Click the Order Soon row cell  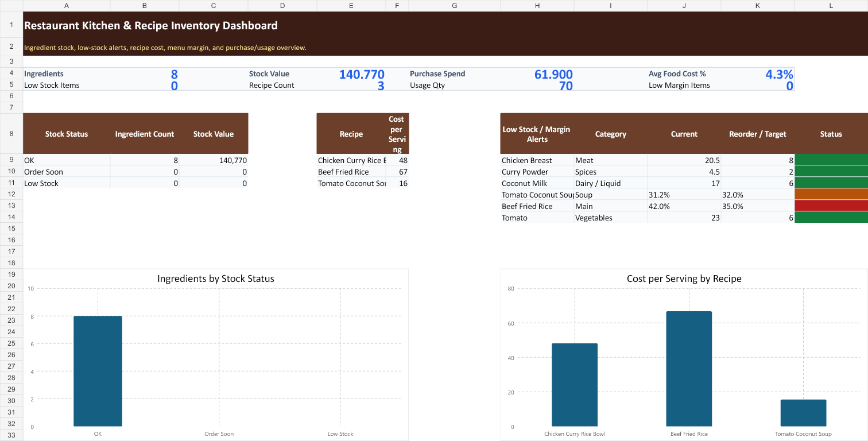click(67, 172)
